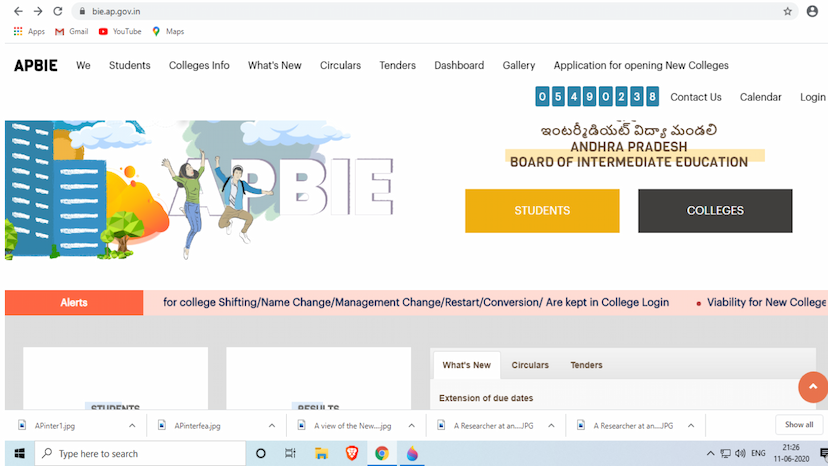Open the Maps bookmark
The height and width of the screenshot is (466, 828).
[168, 32]
